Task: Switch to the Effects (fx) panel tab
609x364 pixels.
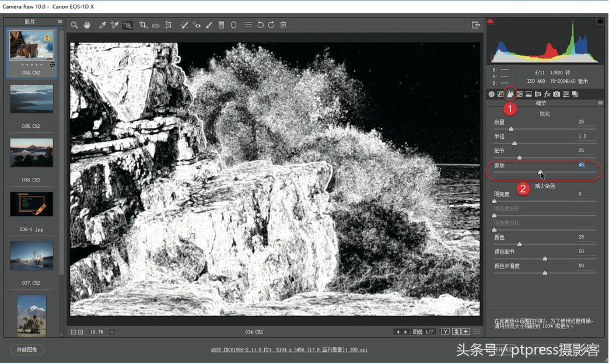Action: (547, 94)
